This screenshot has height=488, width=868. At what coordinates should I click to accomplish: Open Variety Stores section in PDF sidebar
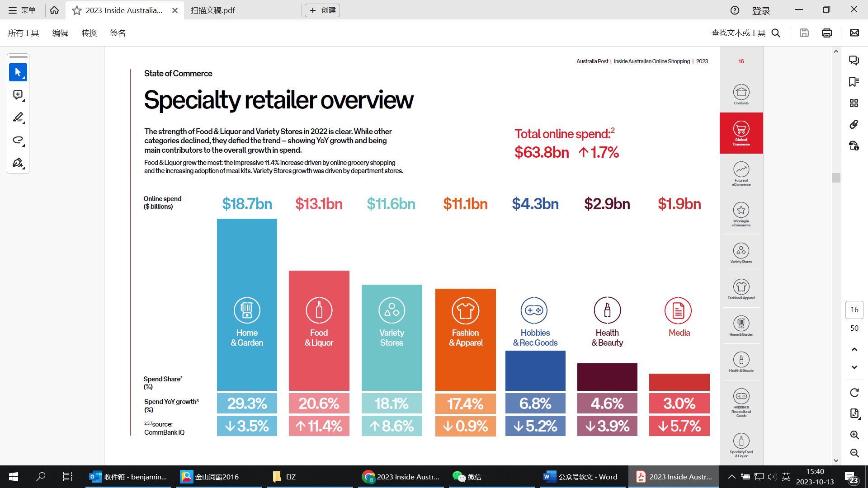pyautogui.click(x=741, y=253)
